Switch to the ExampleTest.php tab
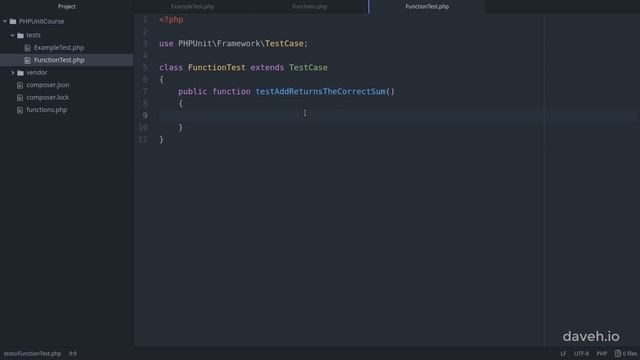The height and width of the screenshot is (360, 640). click(192, 7)
